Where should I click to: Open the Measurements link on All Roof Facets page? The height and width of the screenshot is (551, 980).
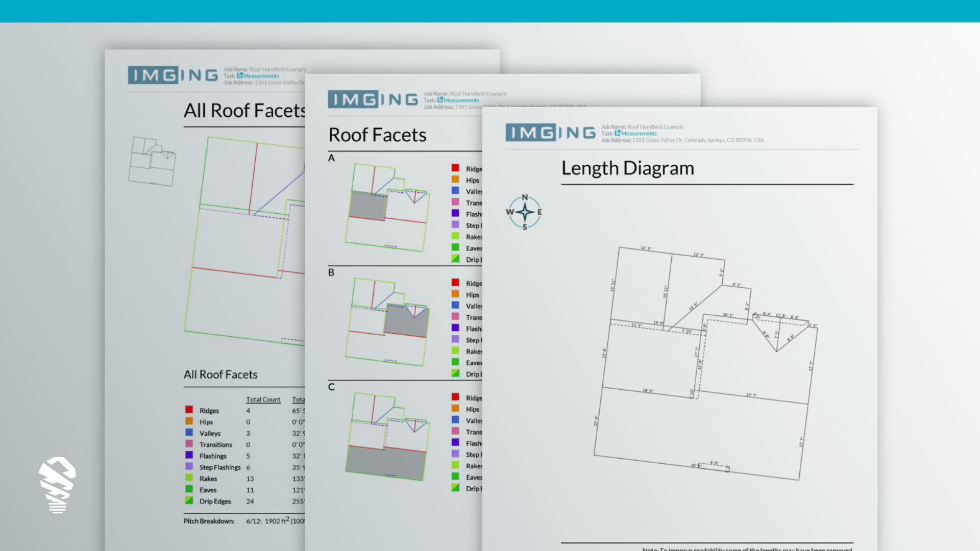click(261, 76)
